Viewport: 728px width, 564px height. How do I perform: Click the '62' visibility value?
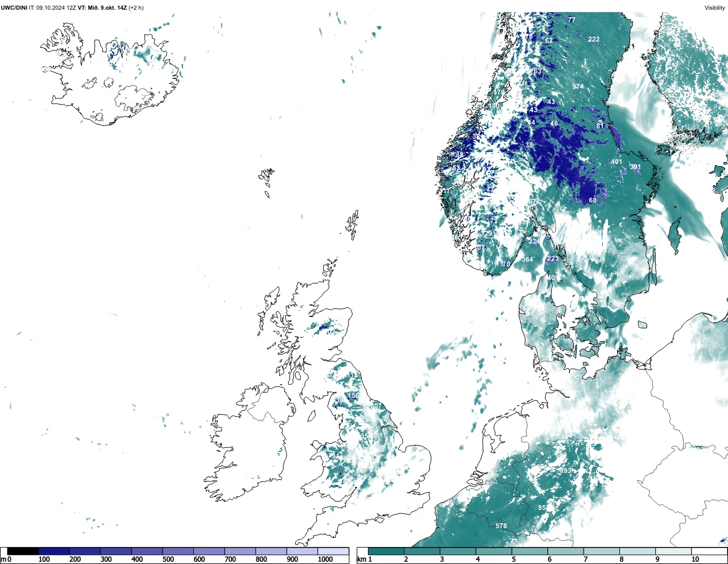click(549, 40)
